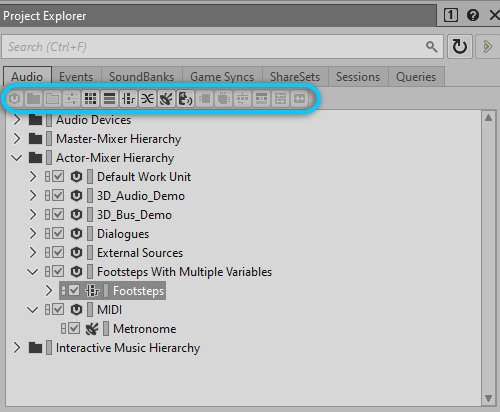Click the color bar beside the Master-Mixer Hierarchy
This screenshot has width=500, height=412.
pos(49,139)
